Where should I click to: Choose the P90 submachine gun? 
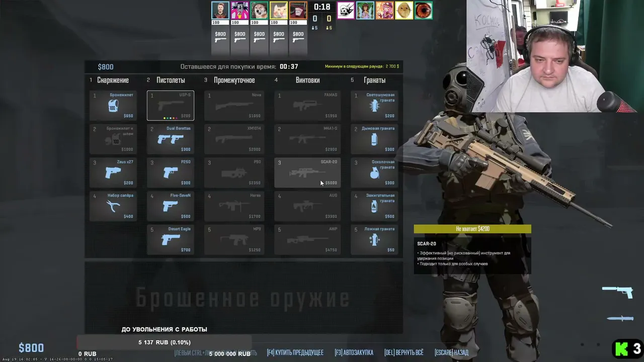tap(234, 173)
